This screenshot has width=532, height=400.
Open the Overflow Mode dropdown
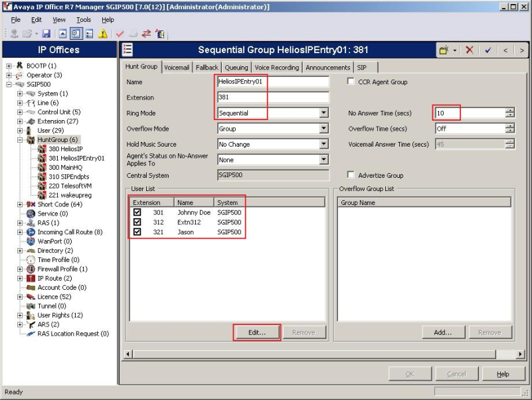[323, 129]
